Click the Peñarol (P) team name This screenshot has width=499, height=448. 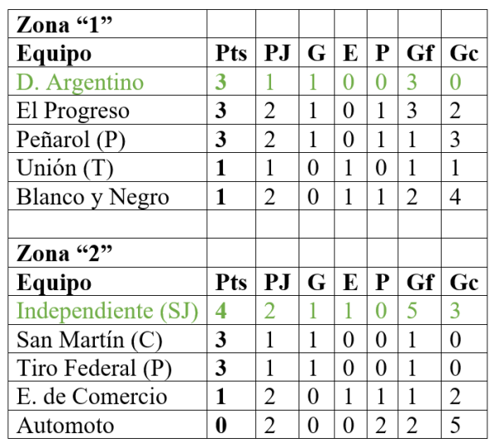pyautogui.click(x=72, y=139)
